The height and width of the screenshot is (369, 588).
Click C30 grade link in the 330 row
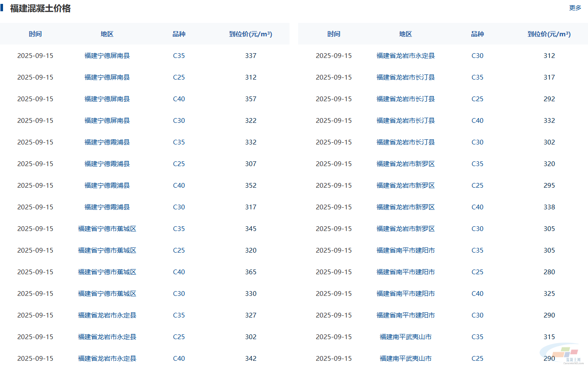[x=179, y=294]
